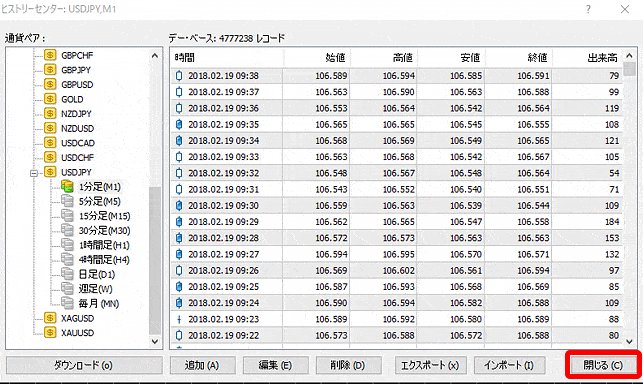Click the 30分足(M30) timeframe database icon
Image resolution: width=643 pixels, height=384 pixels.
(x=67, y=230)
